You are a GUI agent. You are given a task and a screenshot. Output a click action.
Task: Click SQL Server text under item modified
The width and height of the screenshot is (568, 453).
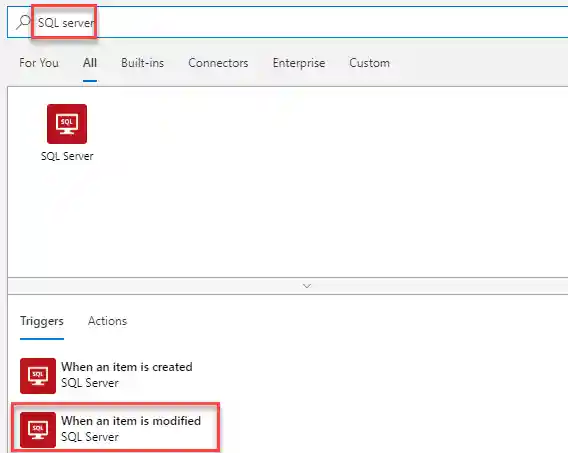90,437
